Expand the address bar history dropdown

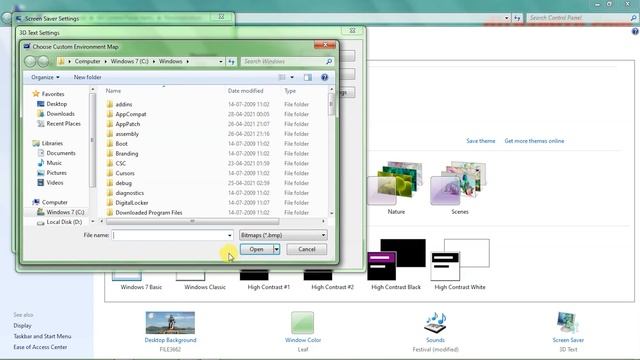221,61
